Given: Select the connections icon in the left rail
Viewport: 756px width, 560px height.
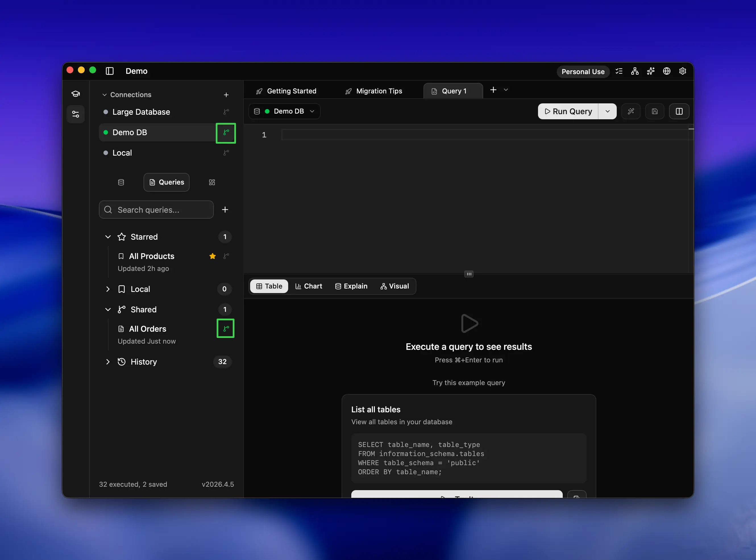Looking at the screenshot, I should point(75,114).
